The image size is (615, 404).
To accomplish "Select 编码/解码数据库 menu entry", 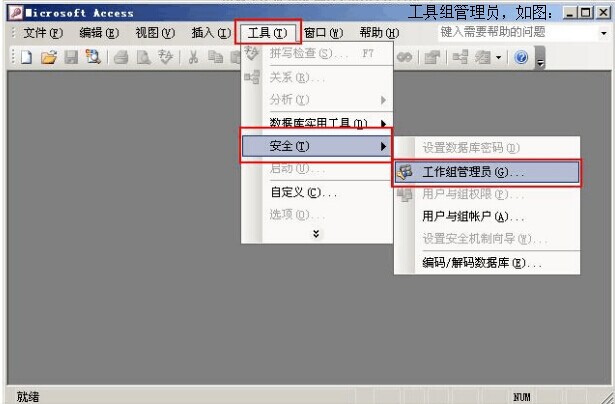I will click(482, 263).
